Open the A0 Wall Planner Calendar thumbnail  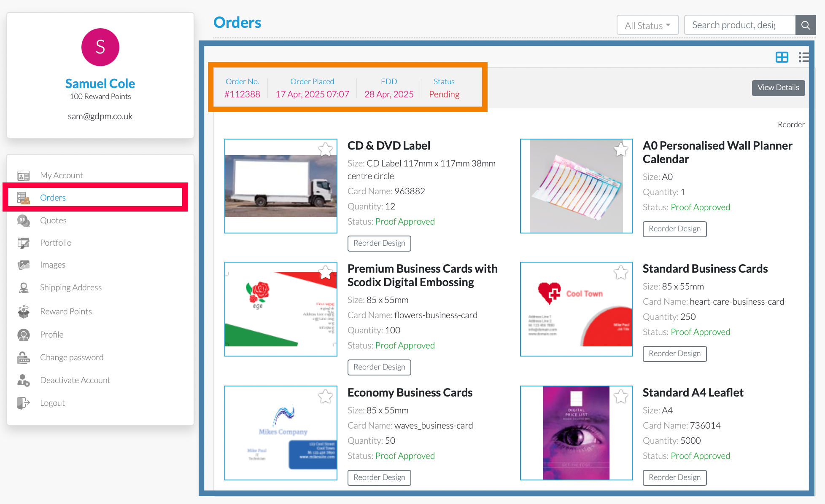576,186
